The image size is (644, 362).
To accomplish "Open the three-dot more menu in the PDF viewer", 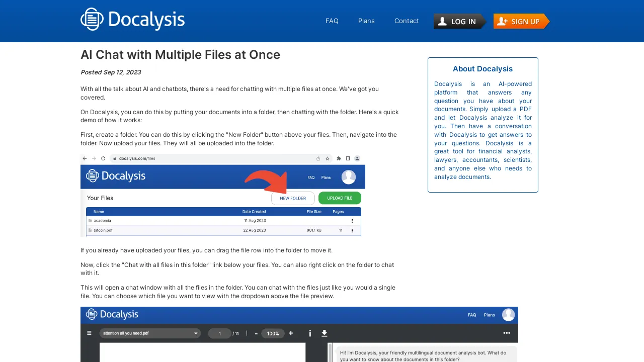I will [x=507, y=333].
